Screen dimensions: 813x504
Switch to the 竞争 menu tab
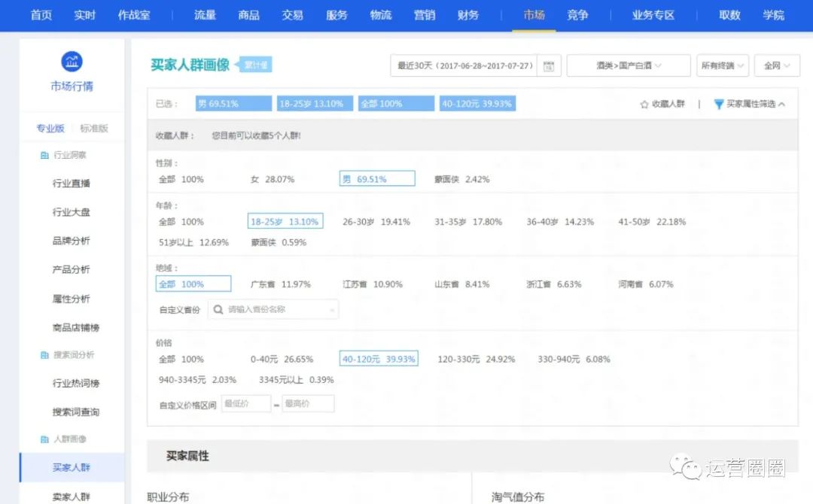[578, 15]
